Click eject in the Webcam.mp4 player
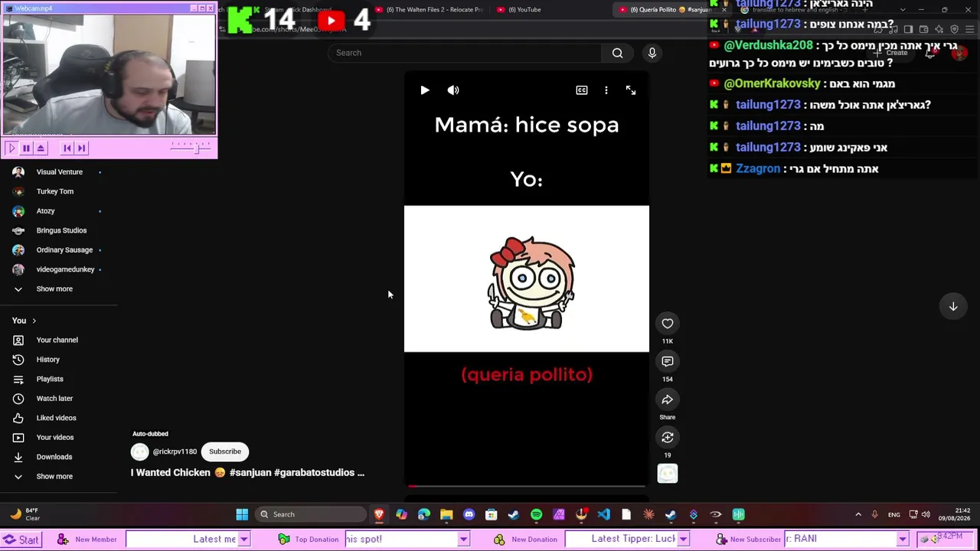 tap(41, 148)
